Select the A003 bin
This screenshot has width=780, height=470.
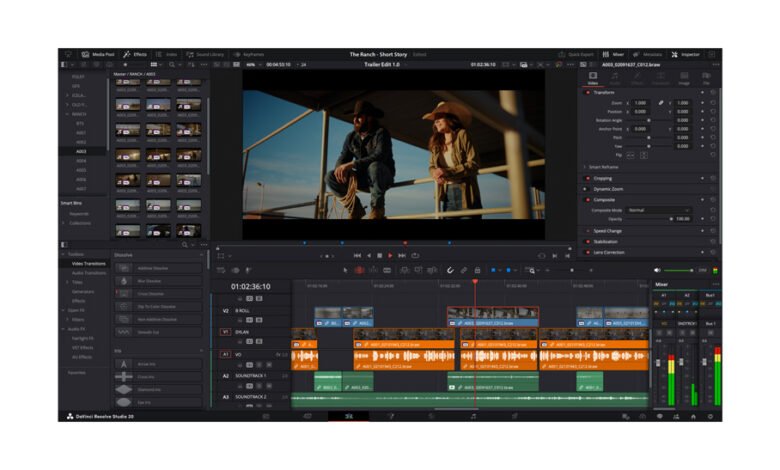[81, 151]
